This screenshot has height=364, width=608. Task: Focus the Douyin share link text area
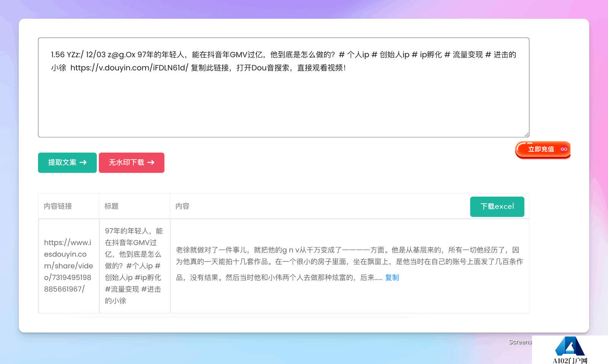[x=283, y=87]
